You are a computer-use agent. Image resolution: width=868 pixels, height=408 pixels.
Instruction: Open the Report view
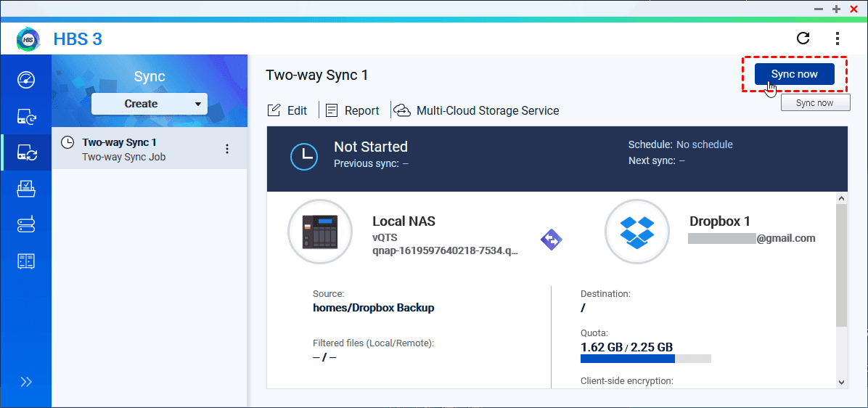353,110
